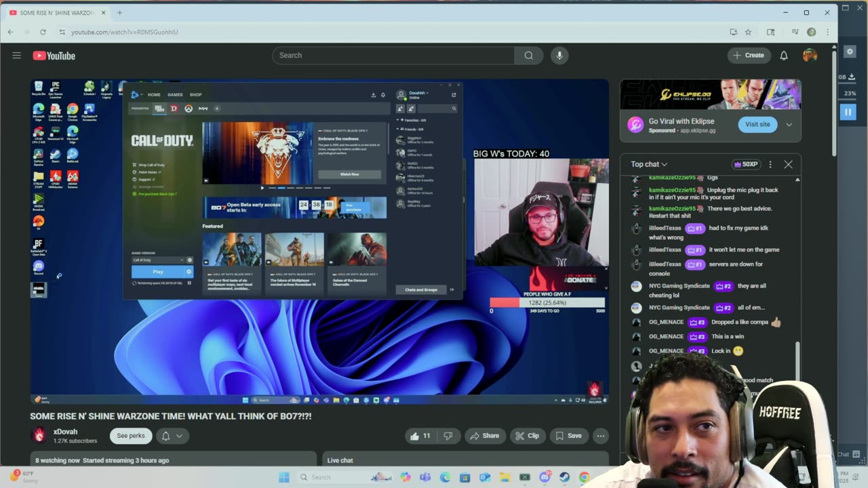Open more video actions ellipsis menu
Image resolution: width=868 pixels, height=488 pixels.
tap(601, 436)
